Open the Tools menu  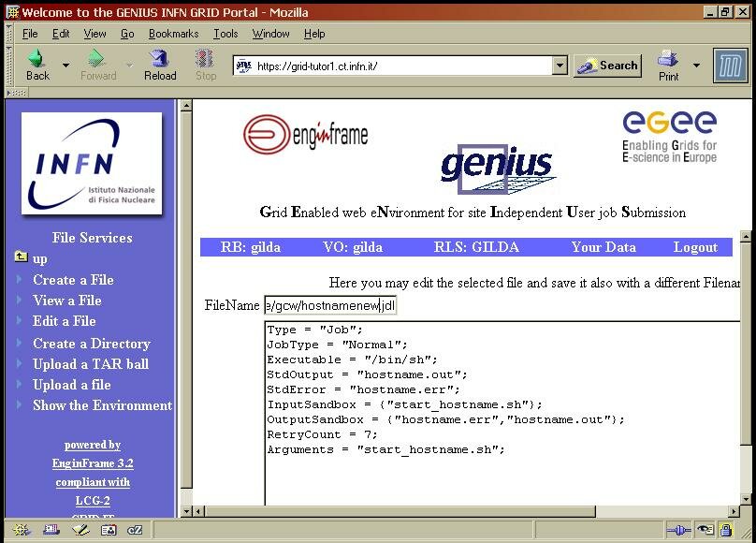[x=225, y=34]
